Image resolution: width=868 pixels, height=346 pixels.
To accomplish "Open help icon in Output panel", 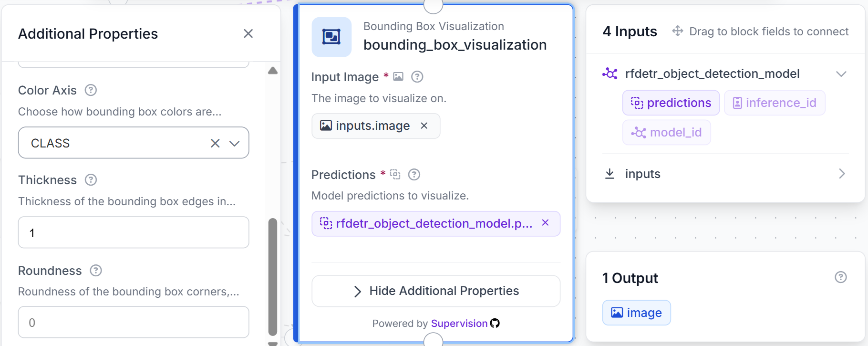I will 841,277.
